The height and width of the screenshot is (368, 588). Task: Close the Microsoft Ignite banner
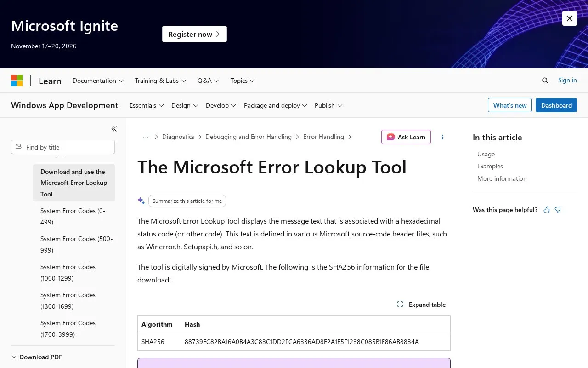point(569,18)
